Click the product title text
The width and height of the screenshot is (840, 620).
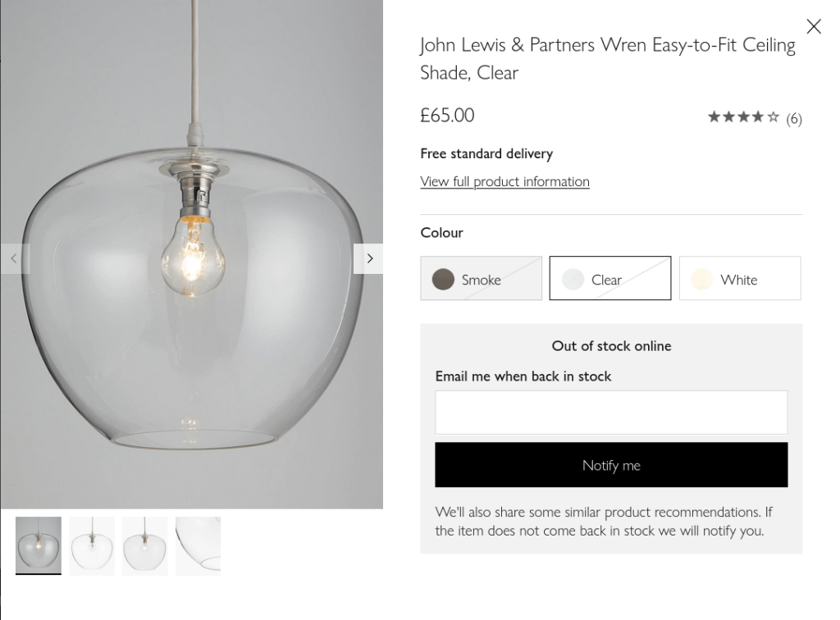click(607, 57)
